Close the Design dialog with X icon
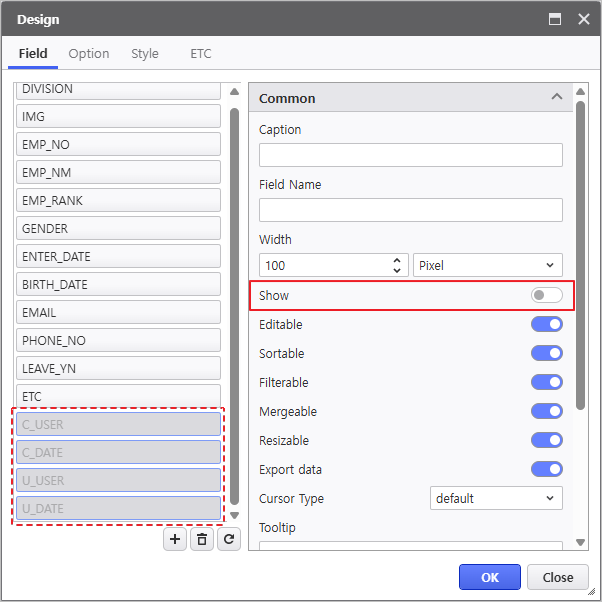Image resolution: width=602 pixels, height=602 pixels. click(582, 19)
